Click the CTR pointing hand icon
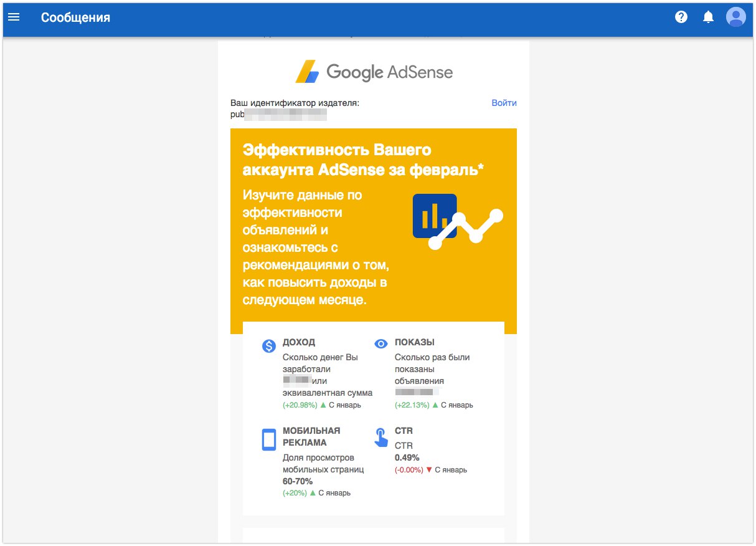The image size is (756, 546). (x=380, y=437)
